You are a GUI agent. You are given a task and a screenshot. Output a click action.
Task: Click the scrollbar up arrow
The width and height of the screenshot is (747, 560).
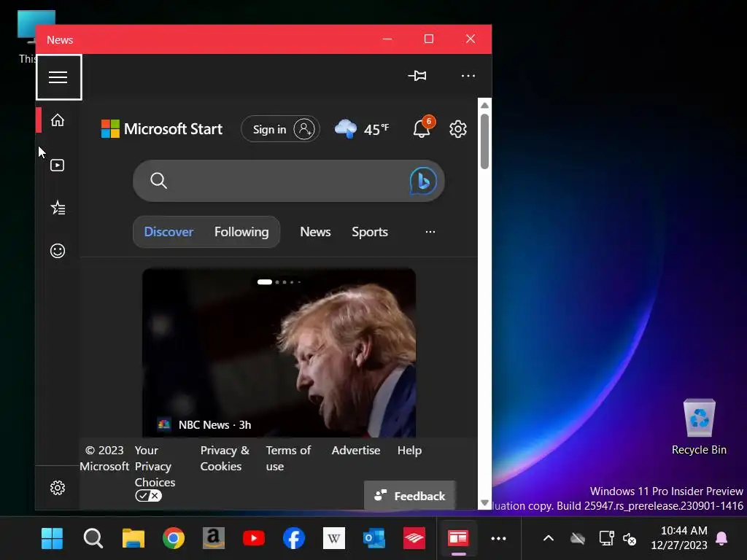coord(484,105)
